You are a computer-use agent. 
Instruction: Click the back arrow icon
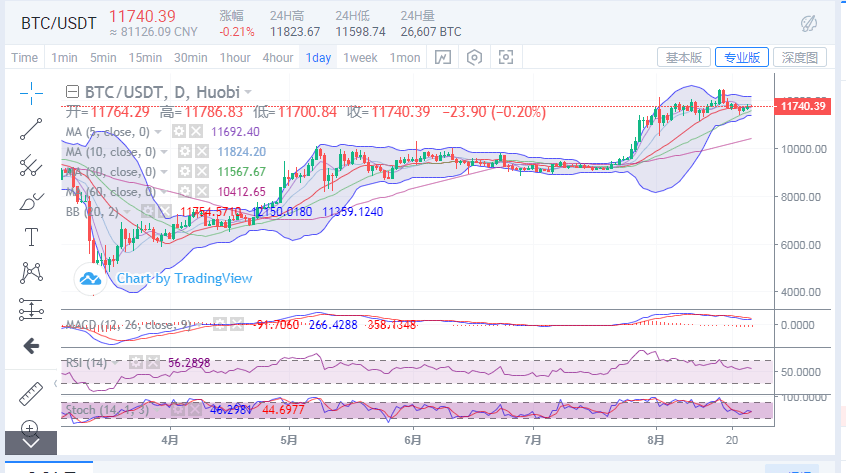tap(31, 346)
